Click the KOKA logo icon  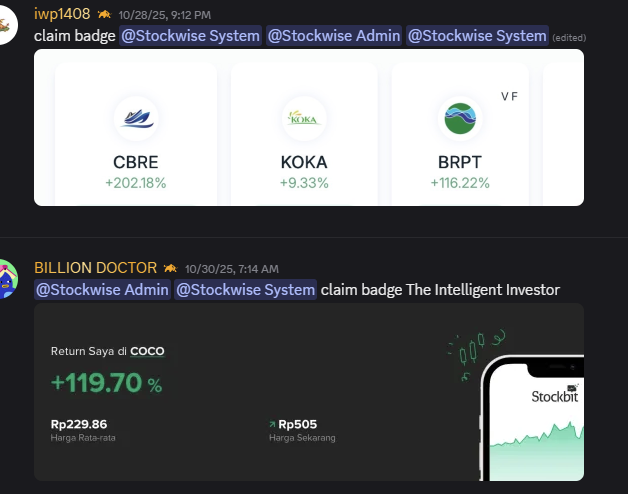303,119
